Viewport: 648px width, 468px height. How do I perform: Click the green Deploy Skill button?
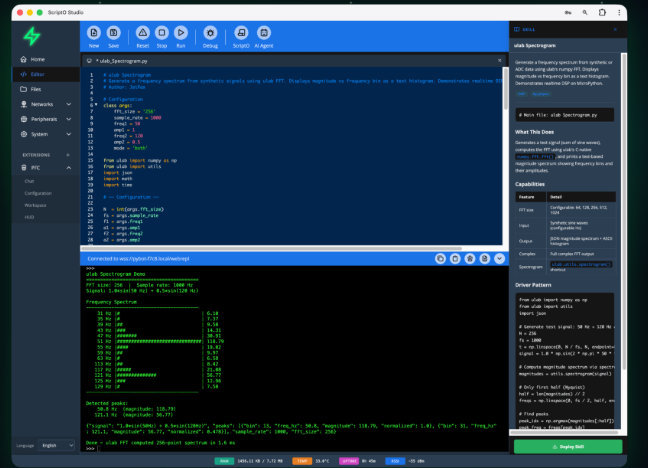tap(567, 446)
